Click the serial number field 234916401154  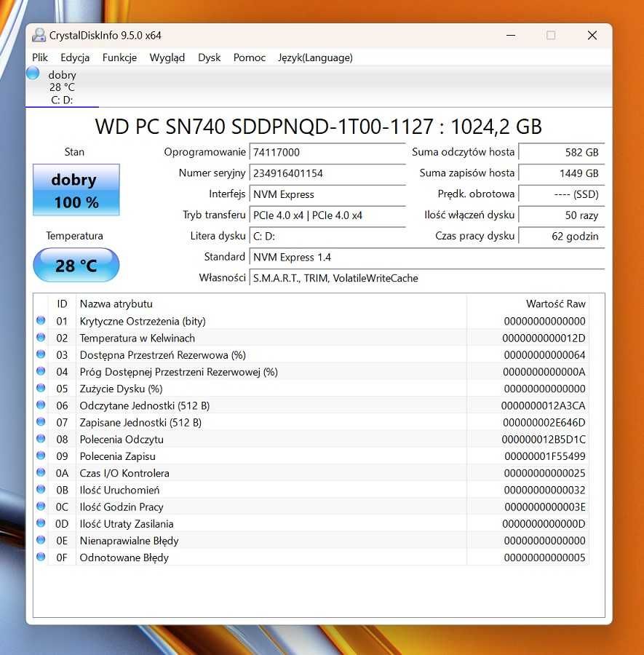click(327, 173)
